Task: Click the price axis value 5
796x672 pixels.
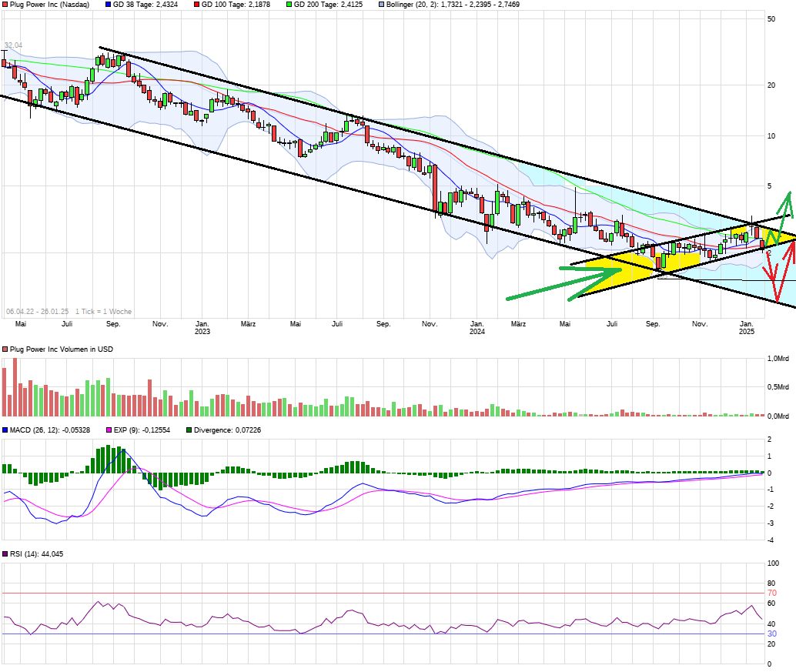Action: tap(769, 186)
